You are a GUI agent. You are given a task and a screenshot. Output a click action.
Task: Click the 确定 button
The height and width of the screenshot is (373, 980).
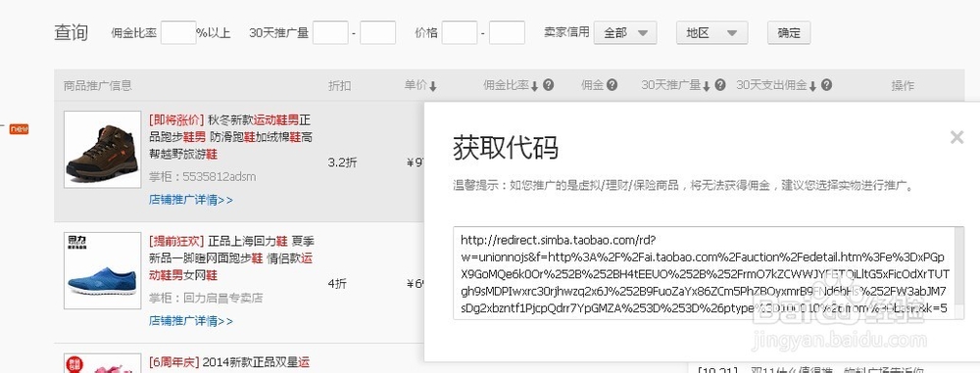789,32
